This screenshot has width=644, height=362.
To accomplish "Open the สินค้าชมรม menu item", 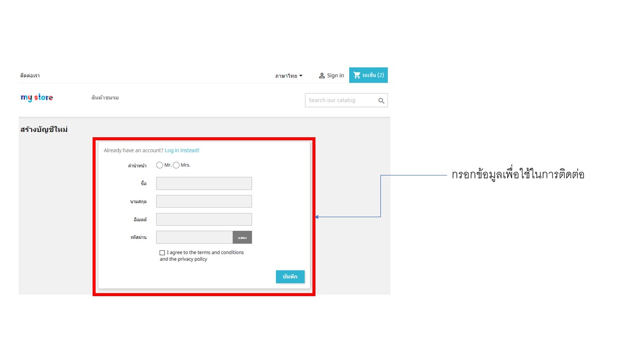I will pos(105,98).
